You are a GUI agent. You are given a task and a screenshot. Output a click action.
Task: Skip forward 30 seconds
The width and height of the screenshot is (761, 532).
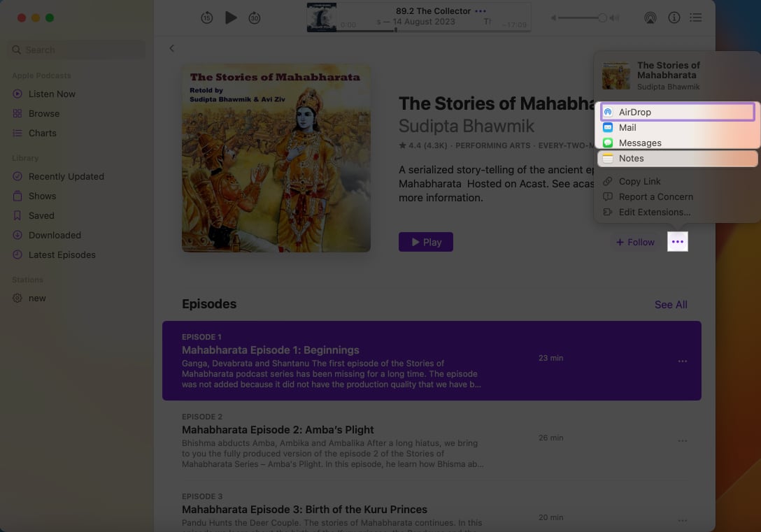[255, 18]
